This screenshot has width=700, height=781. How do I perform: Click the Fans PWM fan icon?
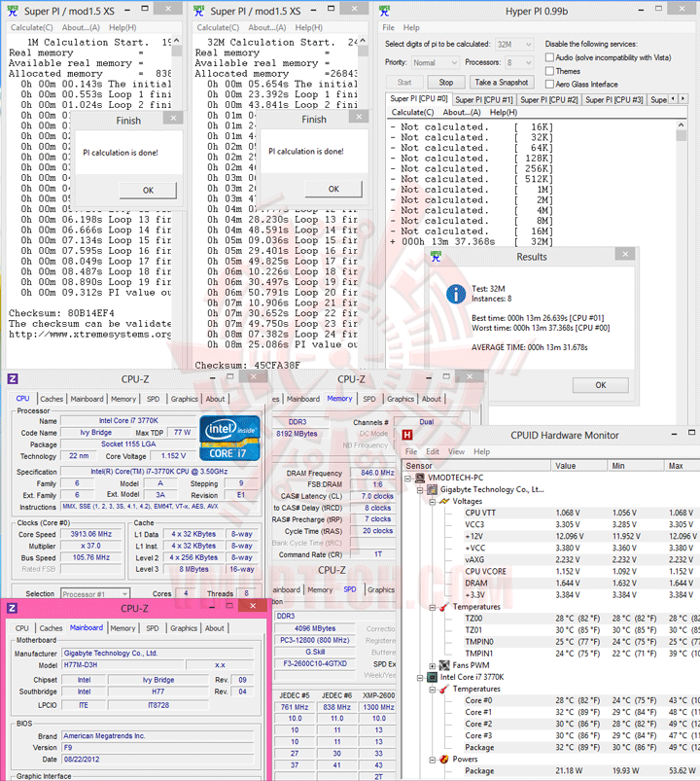(x=444, y=665)
